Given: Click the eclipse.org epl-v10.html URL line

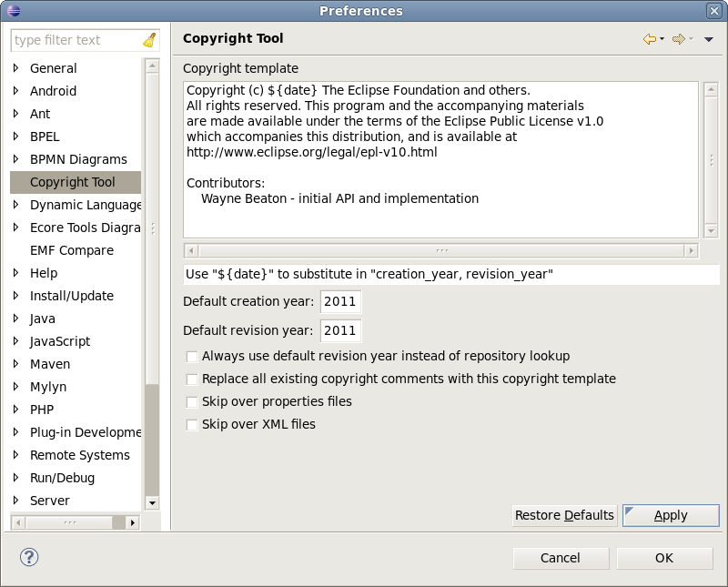Looking at the screenshot, I should [x=311, y=152].
